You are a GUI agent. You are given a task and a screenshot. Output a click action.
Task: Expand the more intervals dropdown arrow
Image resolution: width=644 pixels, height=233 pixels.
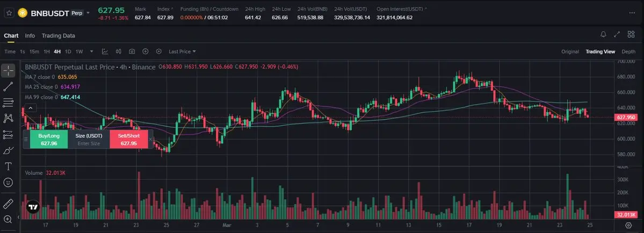(x=92, y=52)
